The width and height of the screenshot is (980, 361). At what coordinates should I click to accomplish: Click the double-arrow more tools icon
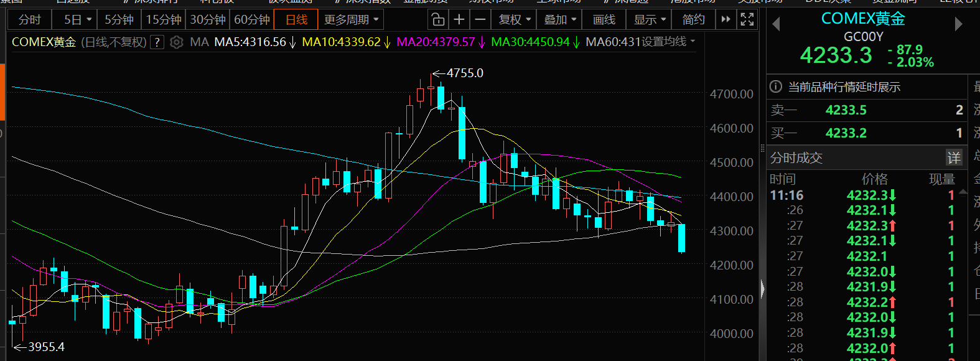tap(726, 20)
